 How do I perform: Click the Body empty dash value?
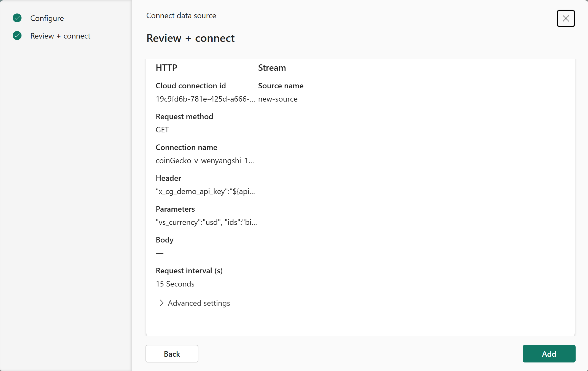pyautogui.click(x=160, y=253)
